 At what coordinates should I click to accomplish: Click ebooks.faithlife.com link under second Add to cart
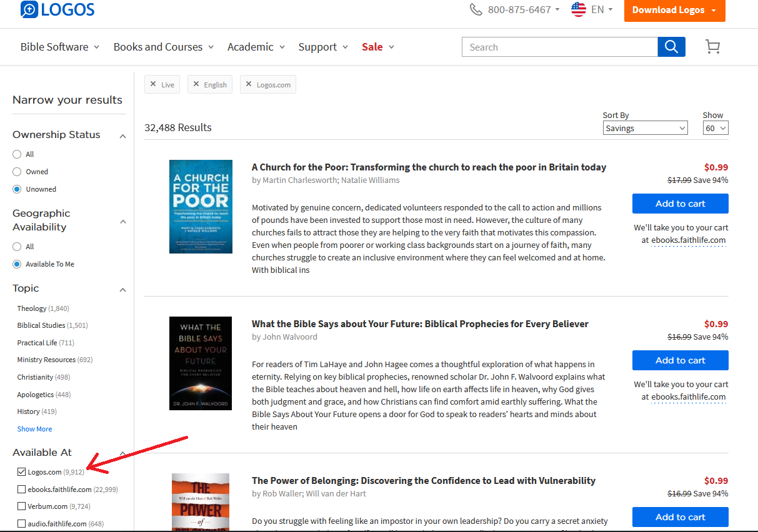pyautogui.click(x=689, y=397)
